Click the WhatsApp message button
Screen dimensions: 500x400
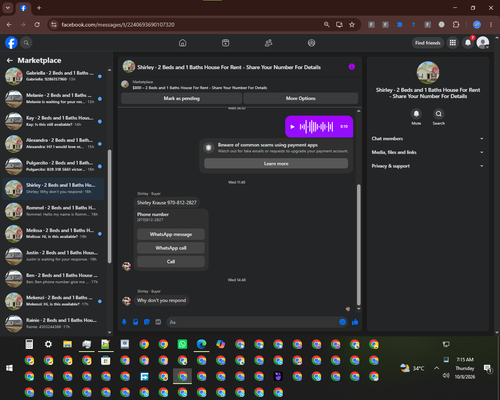pos(171,234)
